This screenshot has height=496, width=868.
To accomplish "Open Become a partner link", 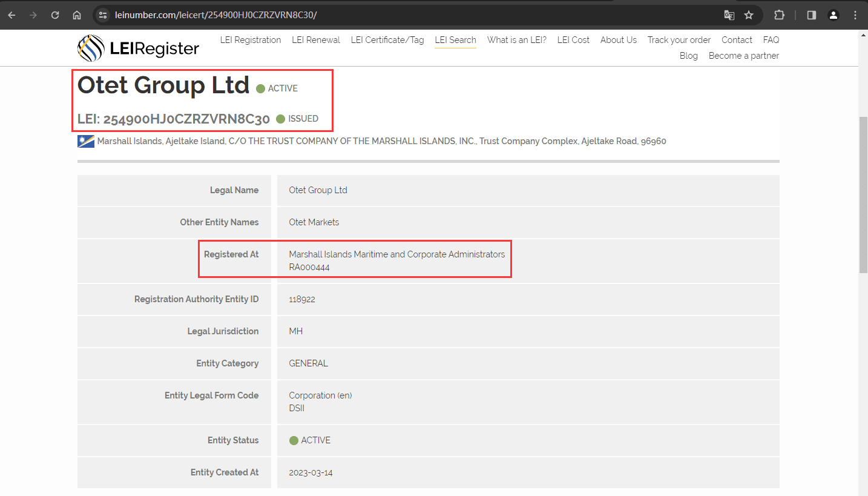I will click(x=744, y=56).
